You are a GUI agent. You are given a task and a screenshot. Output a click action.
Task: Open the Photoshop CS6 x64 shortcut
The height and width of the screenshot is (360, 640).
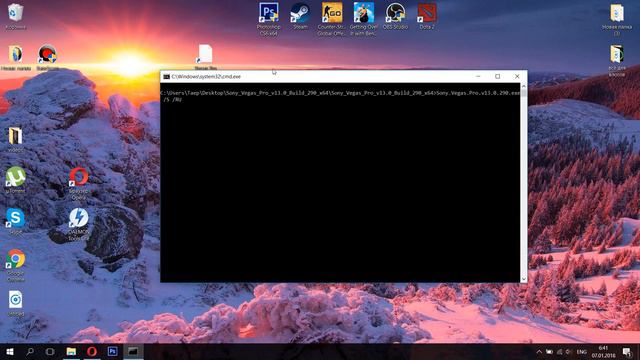point(269,18)
